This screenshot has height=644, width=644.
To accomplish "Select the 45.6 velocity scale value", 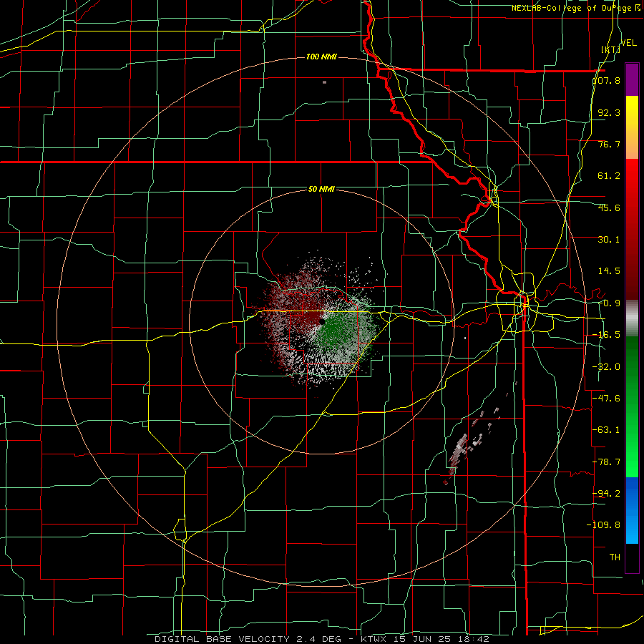I will [x=609, y=208].
